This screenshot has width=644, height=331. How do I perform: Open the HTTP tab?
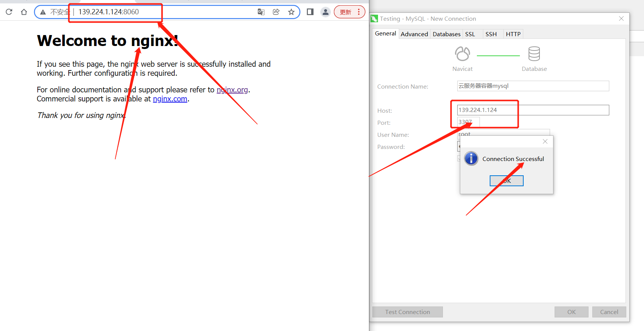tap(513, 34)
